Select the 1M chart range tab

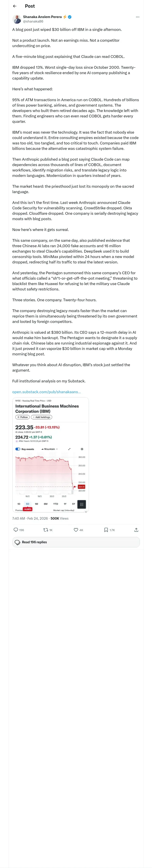pyautogui.click(x=36, y=504)
